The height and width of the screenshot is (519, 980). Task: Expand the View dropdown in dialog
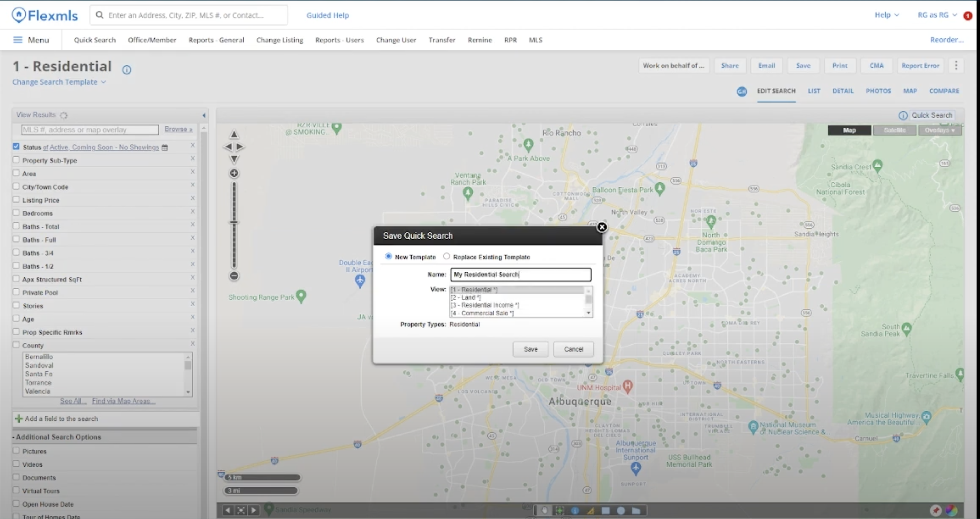pos(587,313)
